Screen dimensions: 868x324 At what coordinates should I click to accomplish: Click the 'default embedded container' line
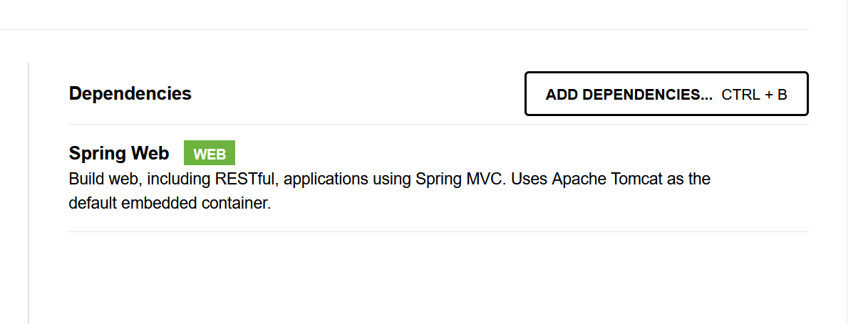pos(170,203)
